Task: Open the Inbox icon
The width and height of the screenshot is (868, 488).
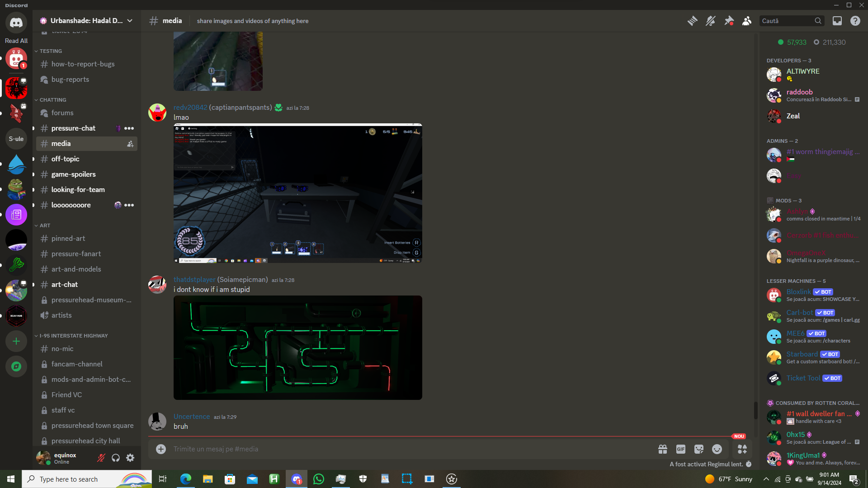Action: click(837, 21)
